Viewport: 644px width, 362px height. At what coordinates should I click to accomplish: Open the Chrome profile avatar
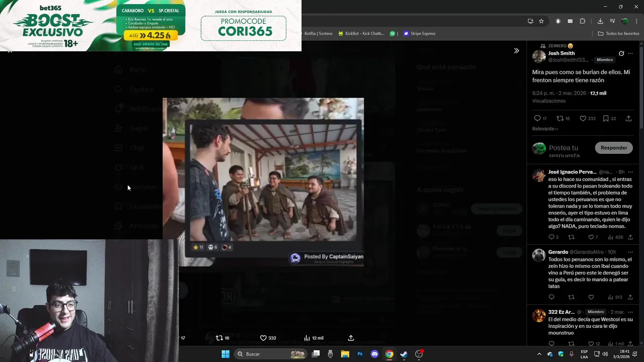(x=624, y=21)
